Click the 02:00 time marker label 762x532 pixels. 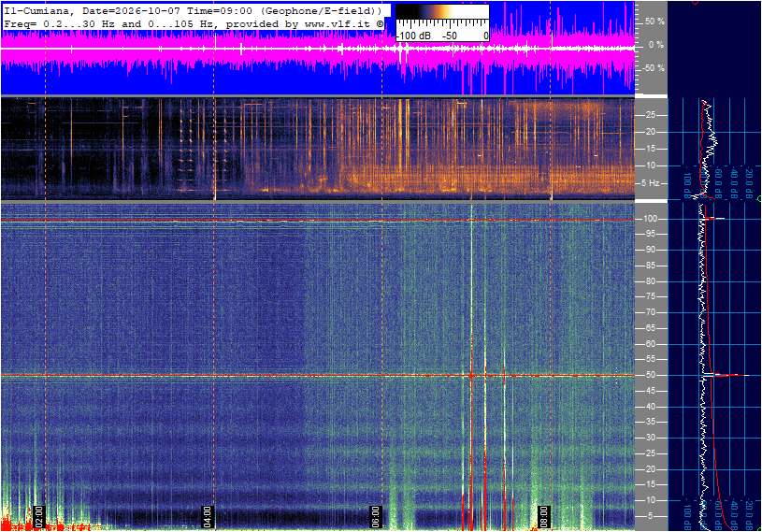click(39, 516)
